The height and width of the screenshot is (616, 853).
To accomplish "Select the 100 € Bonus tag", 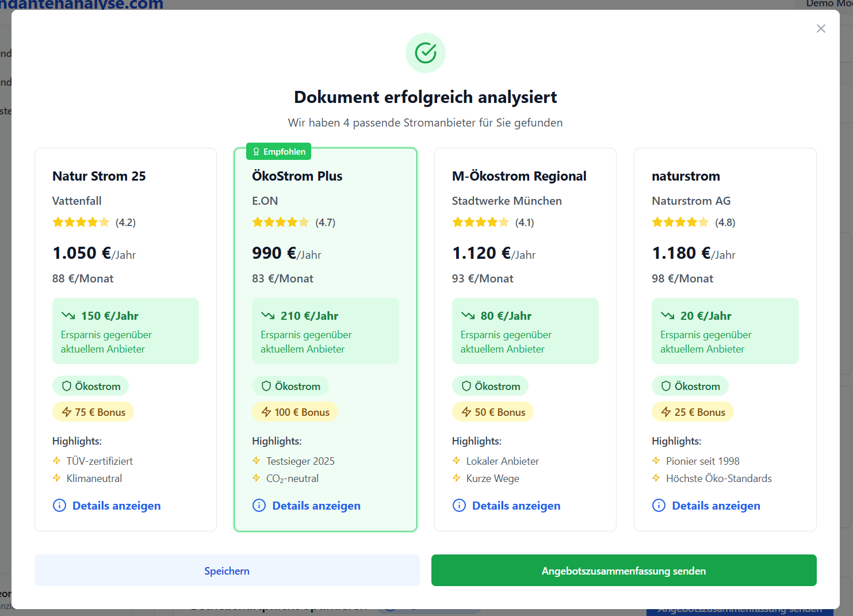I will [295, 412].
